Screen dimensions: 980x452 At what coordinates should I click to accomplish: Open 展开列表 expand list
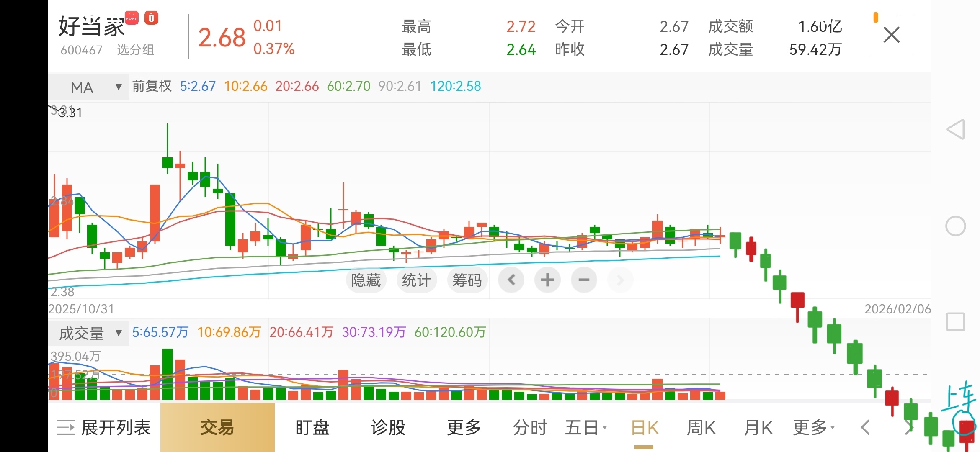[104, 427]
